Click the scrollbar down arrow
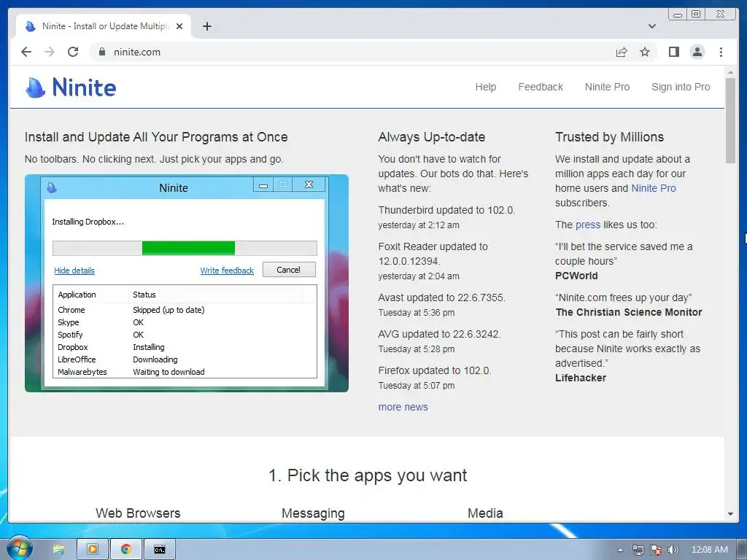The height and width of the screenshot is (560, 747). (730, 514)
